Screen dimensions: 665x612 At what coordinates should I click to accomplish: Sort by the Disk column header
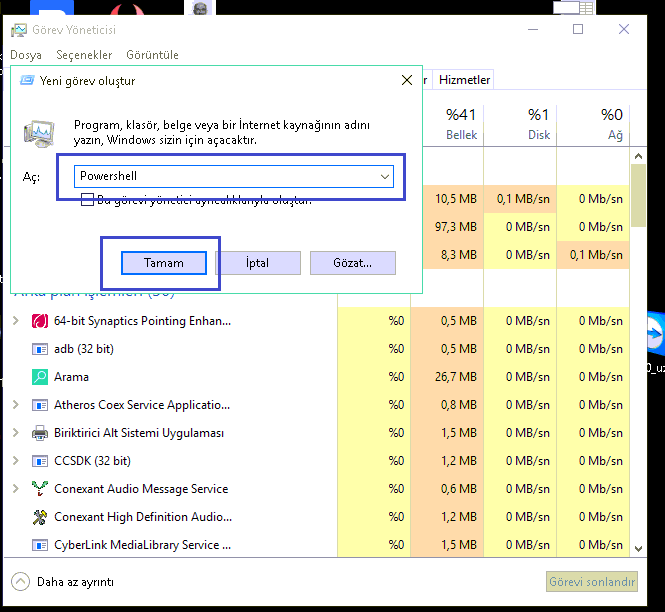pos(520,124)
